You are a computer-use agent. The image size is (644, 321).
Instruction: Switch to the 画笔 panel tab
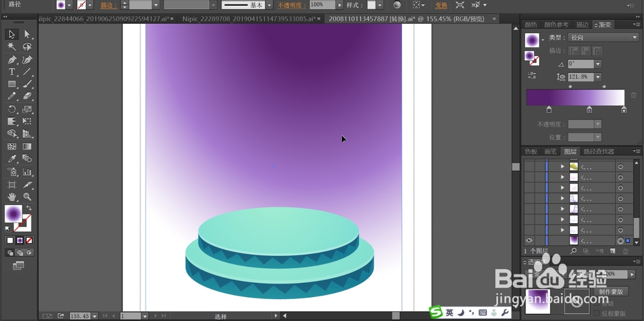click(x=550, y=151)
